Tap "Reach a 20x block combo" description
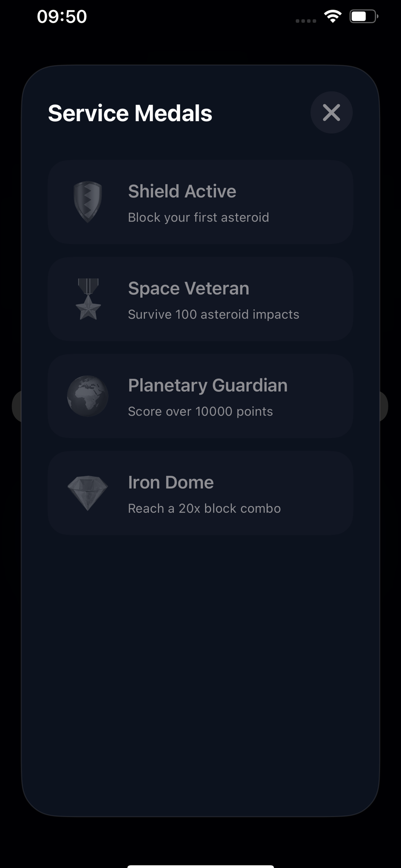This screenshot has height=868, width=401. (x=204, y=509)
